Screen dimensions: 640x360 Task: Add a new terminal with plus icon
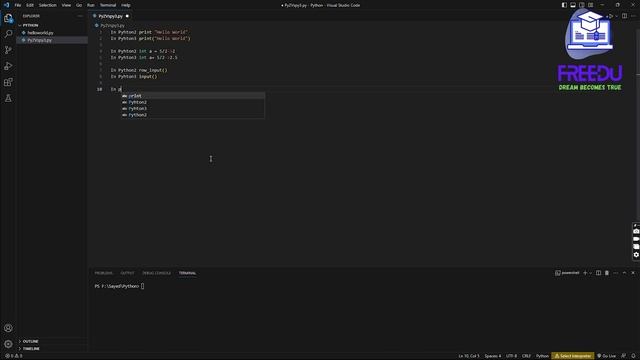point(585,273)
